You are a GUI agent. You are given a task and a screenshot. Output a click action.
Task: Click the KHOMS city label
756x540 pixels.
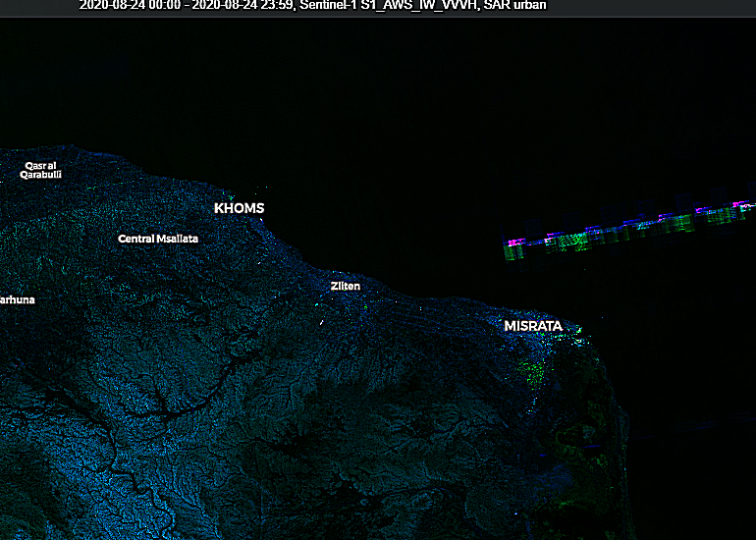coord(239,208)
